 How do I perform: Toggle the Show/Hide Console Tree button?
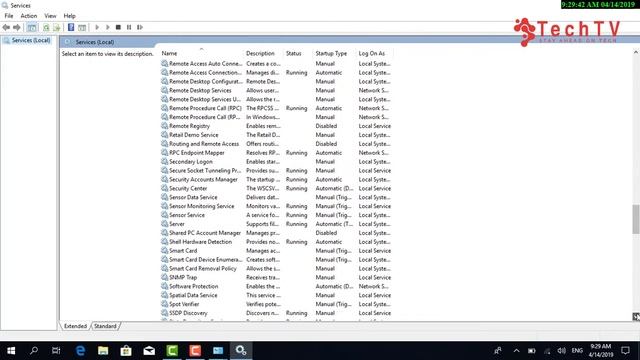[x=31, y=27]
